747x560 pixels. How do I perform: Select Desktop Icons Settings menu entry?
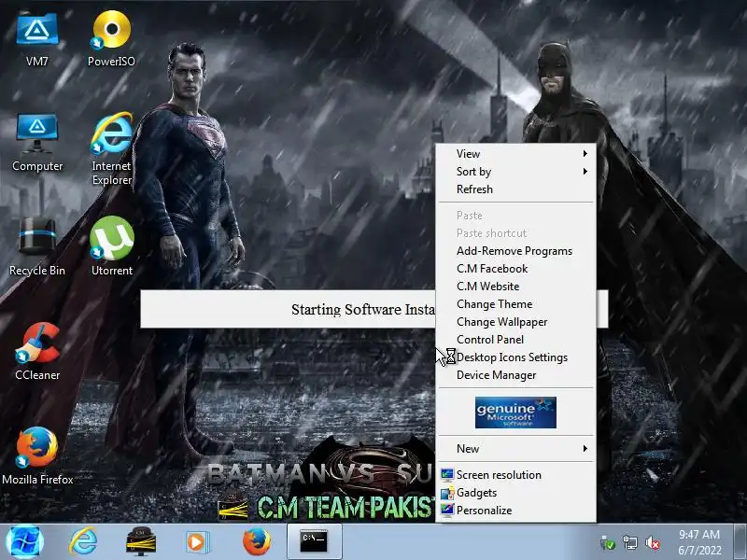[x=516, y=357]
